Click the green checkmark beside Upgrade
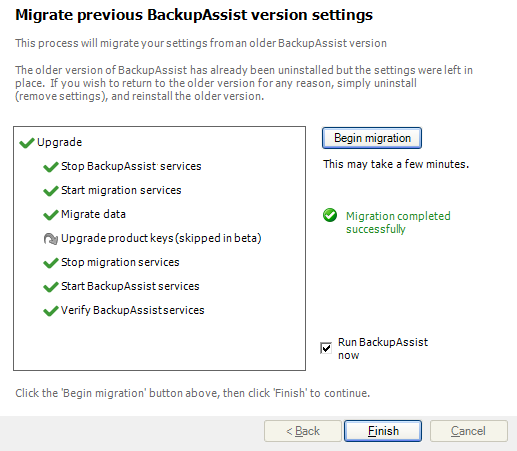The height and width of the screenshot is (451, 517). (x=27, y=143)
